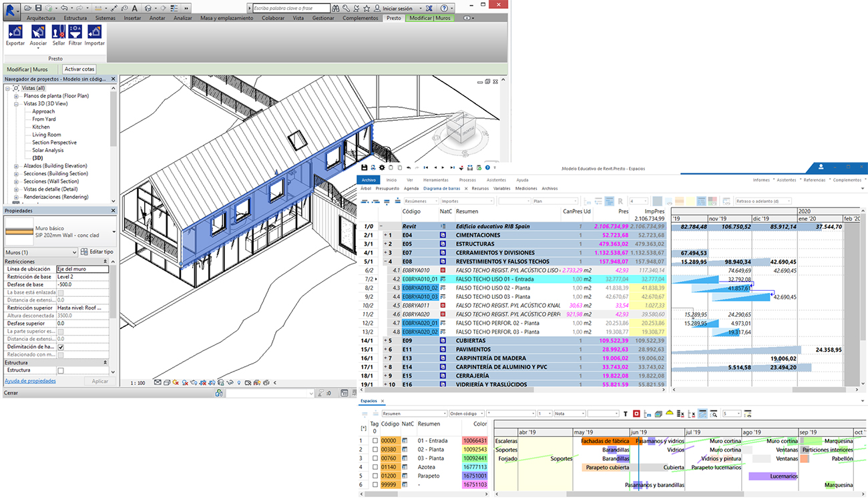Viewport: 868px width, 499px height.
Task: Switch to the Complementos ribbon tab
Action: pos(361,18)
